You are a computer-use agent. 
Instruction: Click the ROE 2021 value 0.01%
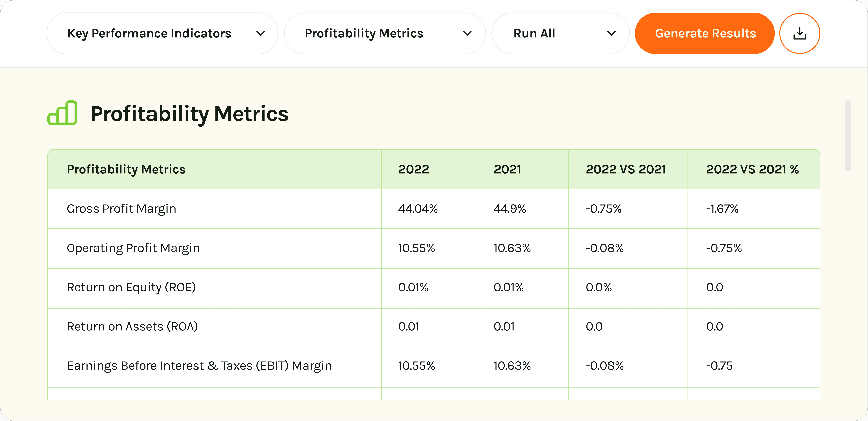click(x=508, y=287)
